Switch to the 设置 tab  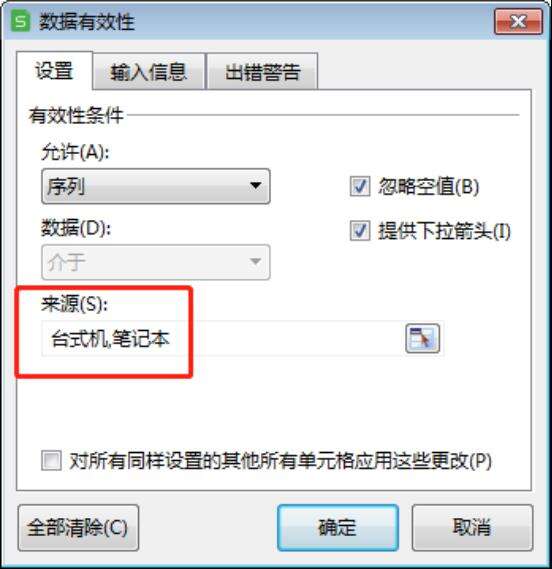coord(54,70)
